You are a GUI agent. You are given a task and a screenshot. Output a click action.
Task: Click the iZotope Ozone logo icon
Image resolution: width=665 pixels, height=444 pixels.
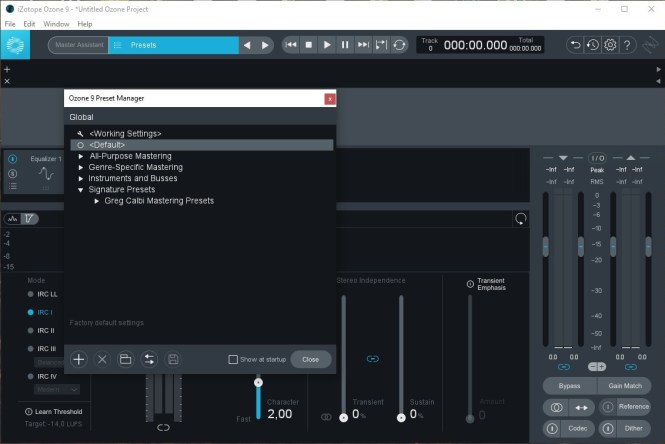tap(15, 45)
